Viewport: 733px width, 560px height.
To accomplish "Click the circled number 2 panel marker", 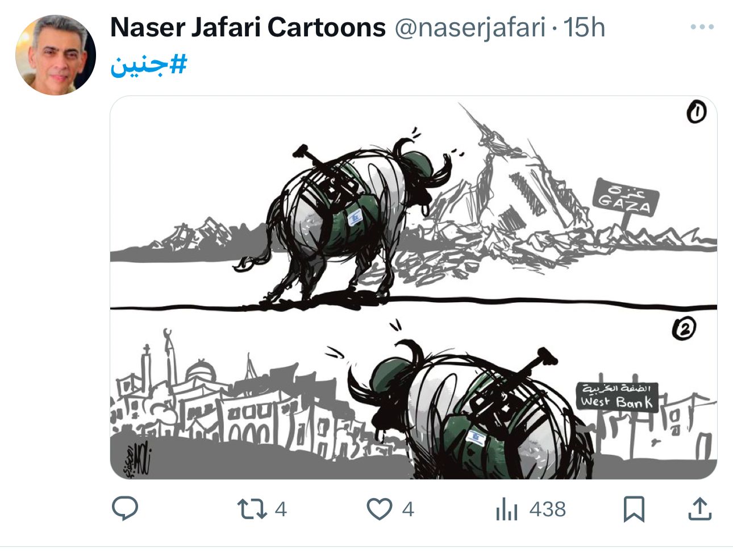I will pyautogui.click(x=684, y=328).
